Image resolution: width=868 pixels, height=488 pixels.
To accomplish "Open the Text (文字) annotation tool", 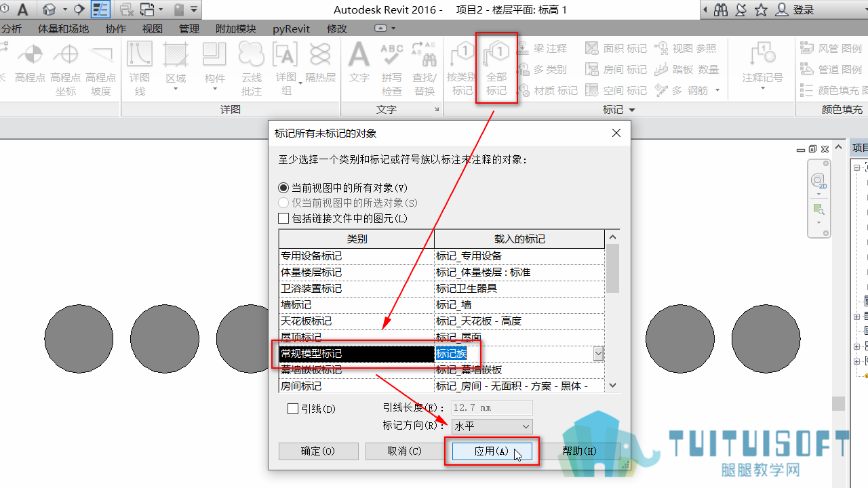I will (359, 64).
